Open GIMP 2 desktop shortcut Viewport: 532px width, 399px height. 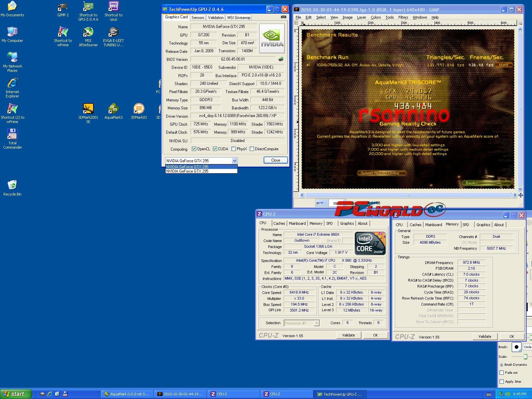[63, 9]
